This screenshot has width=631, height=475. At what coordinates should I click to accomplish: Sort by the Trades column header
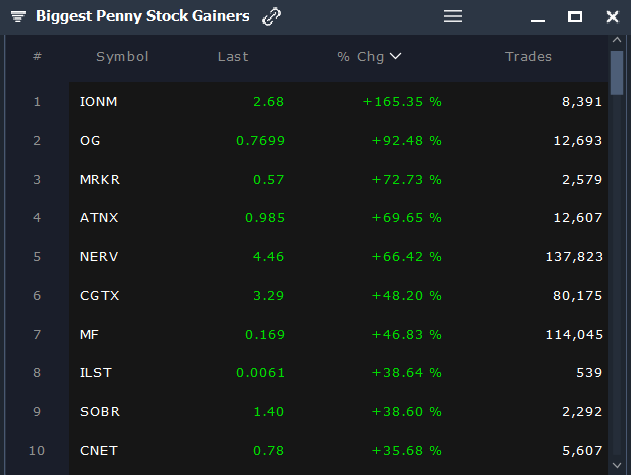click(x=528, y=57)
